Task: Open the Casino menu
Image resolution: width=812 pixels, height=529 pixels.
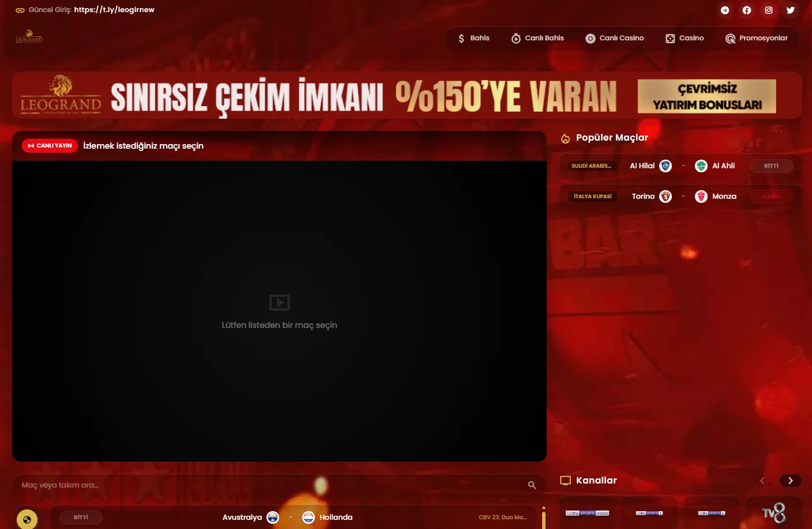Action: click(x=685, y=38)
